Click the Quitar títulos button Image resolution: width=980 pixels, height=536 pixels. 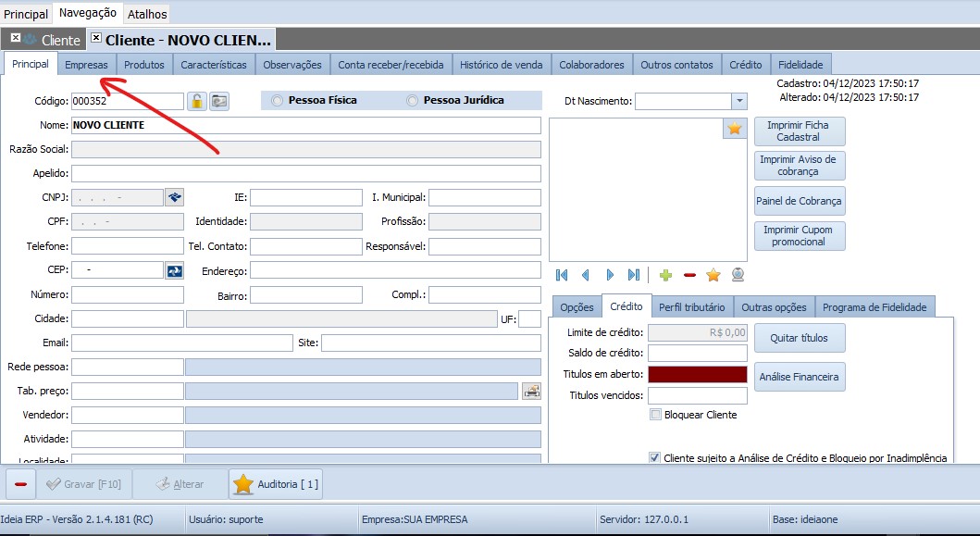point(799,338)
